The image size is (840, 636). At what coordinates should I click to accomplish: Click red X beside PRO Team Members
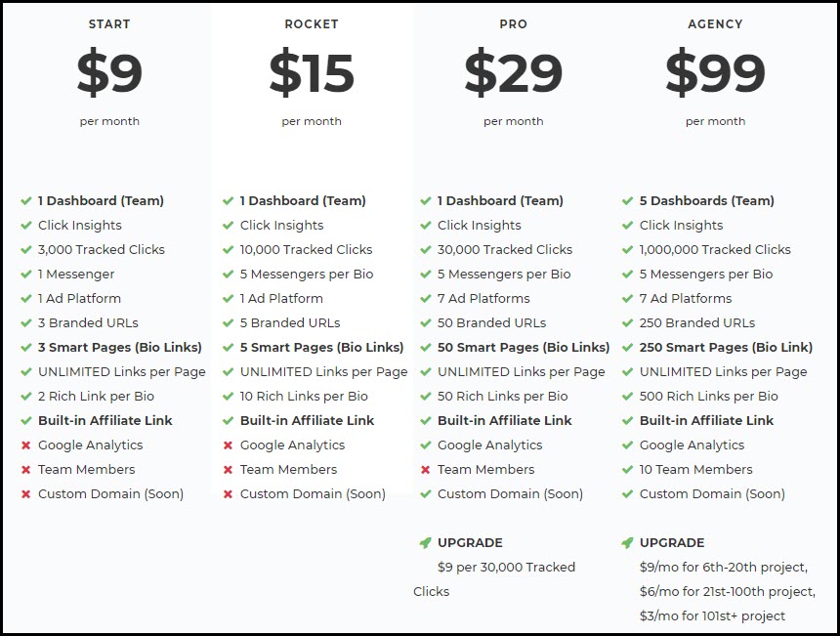(425, 470)
